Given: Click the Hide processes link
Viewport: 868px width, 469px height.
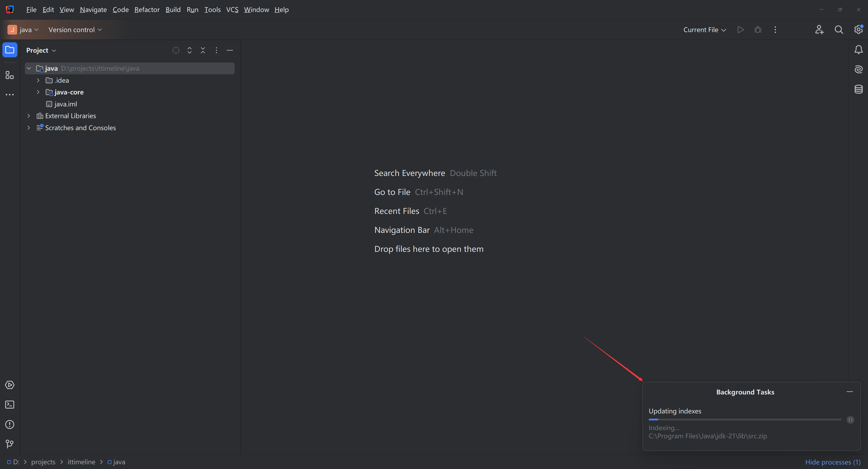Looking at the screenshot, I should pyautogui.click(x=832, y=462).
